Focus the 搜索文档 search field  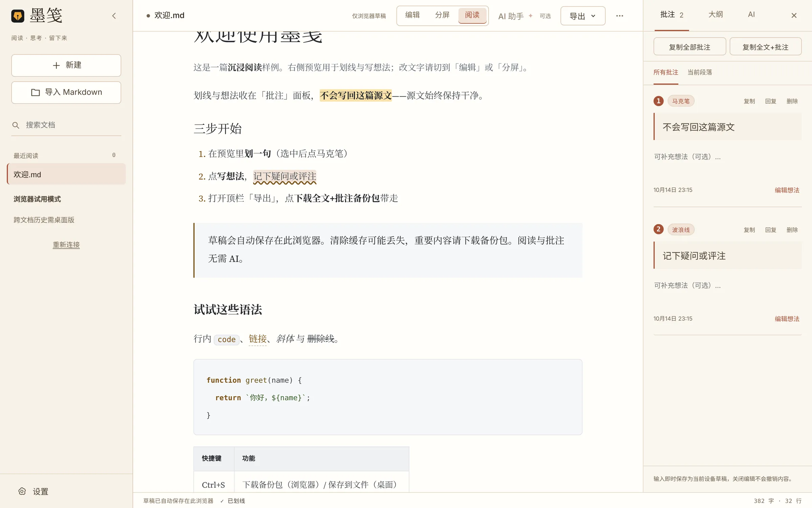pyautogui.click(x=66, y=125)
